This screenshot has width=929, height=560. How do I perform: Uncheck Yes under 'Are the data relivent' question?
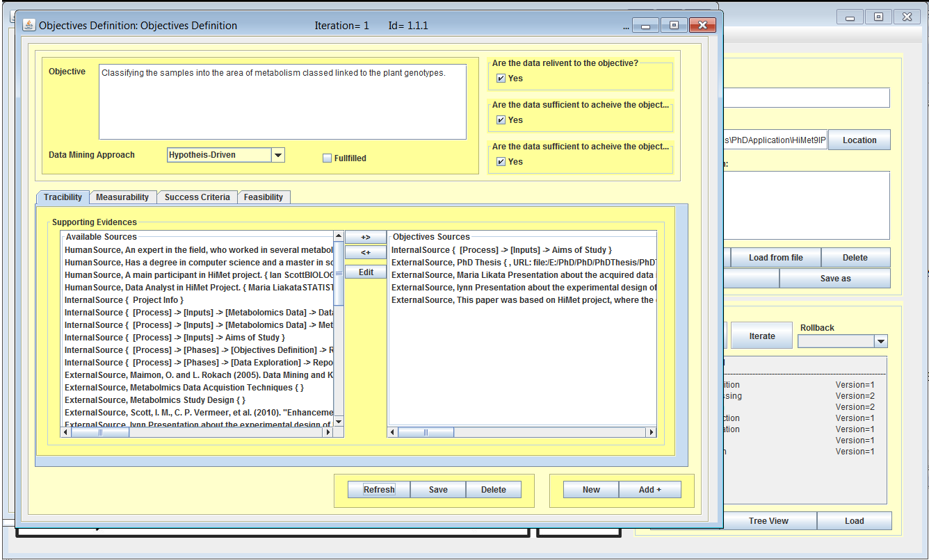point(501,79)
